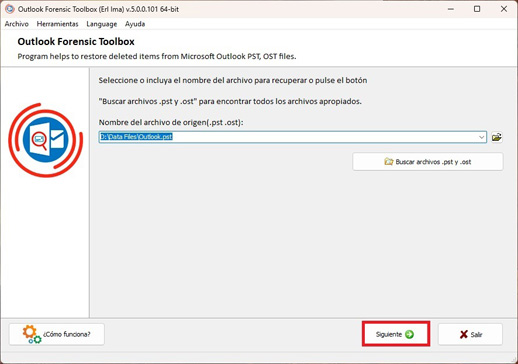
Task: Open the ¿Cómo funciona? help button
Action: (57, 334)
